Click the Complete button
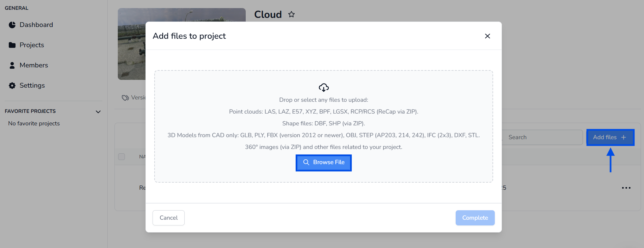 [475, 218]
